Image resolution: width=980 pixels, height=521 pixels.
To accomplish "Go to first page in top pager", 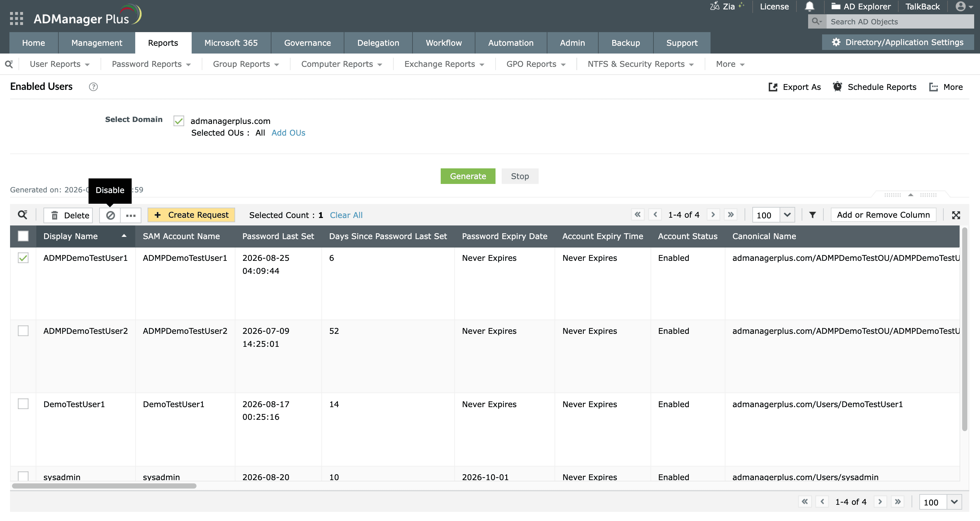I will click(638, 215).
